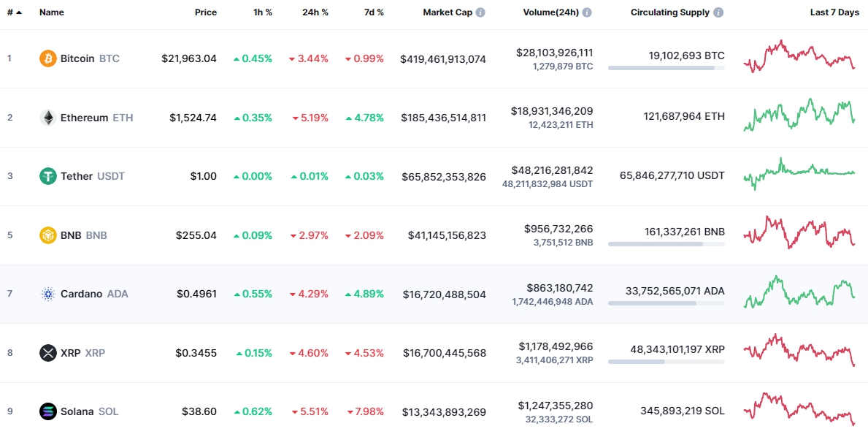Image resolution: width=868 pixels, height=437 pixels.
Task: Click Ethereum's market cap $185,436,514,811
Action: click(x=443, y=118)
